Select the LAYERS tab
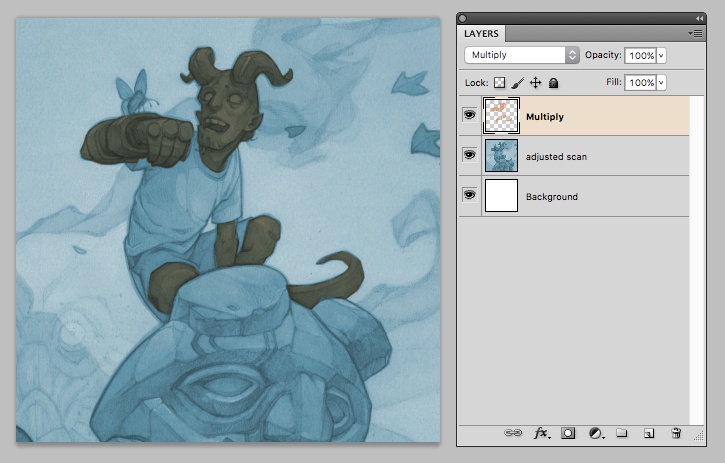This screenshot has width=725, height=463. 482,34
